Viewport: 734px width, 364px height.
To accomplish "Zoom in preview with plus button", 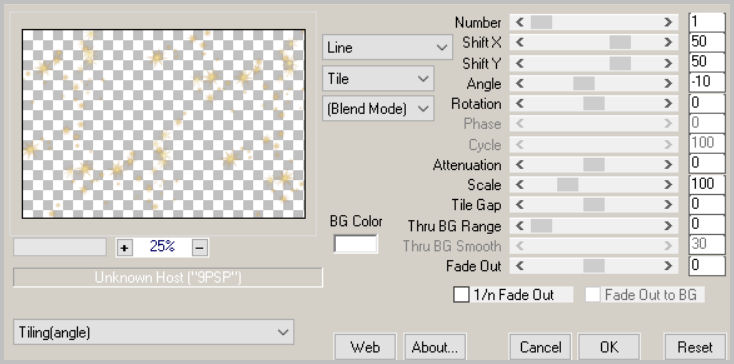I will (124, 248).
